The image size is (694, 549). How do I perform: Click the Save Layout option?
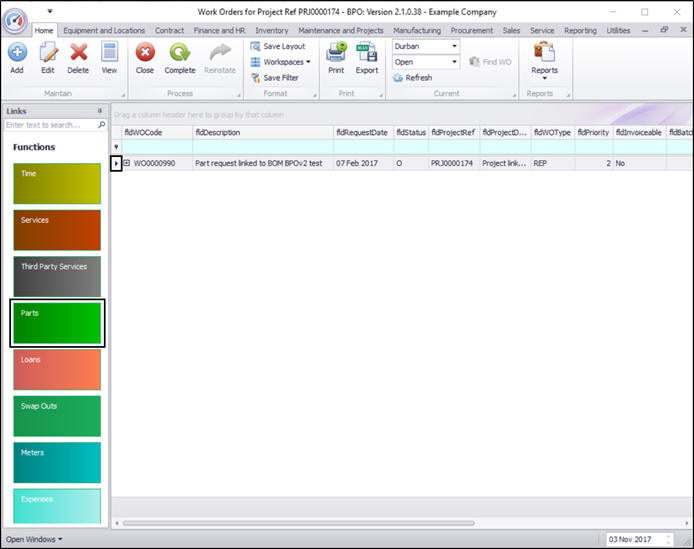coord(278,46)
